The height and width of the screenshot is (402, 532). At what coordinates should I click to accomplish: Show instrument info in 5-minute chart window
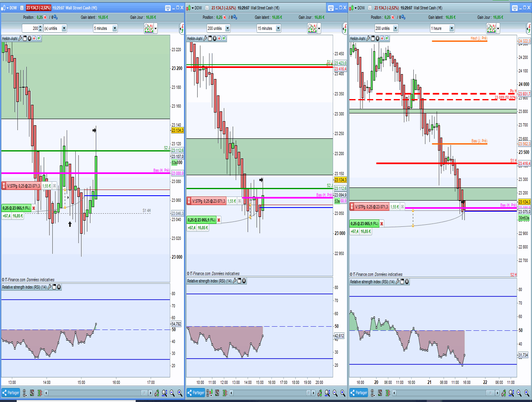pyautogui.click(x=22, y=8)
